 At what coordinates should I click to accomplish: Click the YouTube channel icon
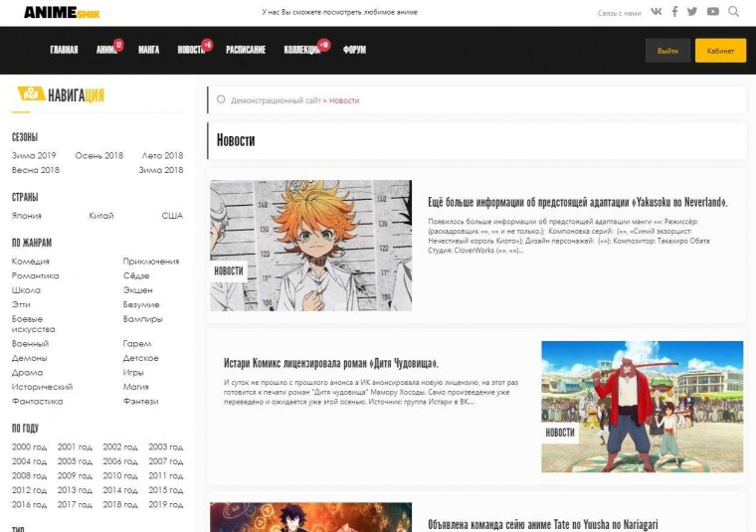713,12
